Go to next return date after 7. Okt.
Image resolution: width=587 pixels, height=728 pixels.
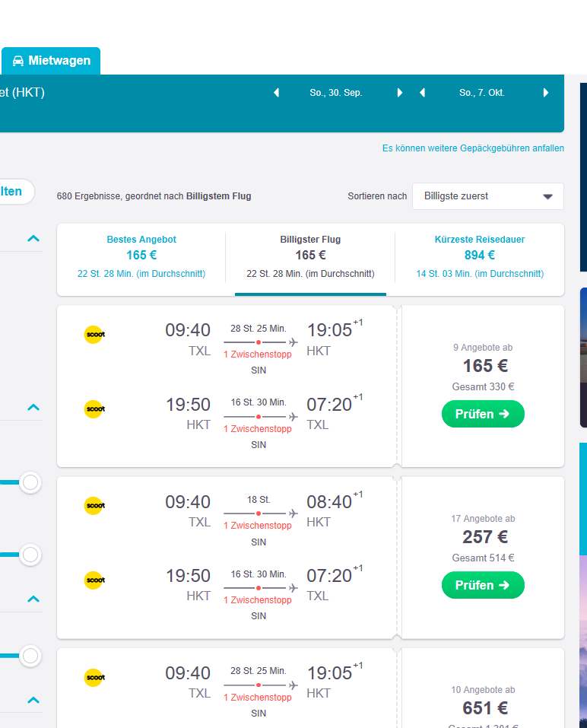(546, 92)
